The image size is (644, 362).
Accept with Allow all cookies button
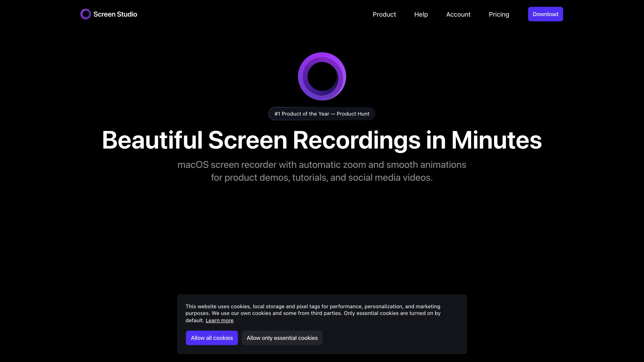(x=212, y=338)
